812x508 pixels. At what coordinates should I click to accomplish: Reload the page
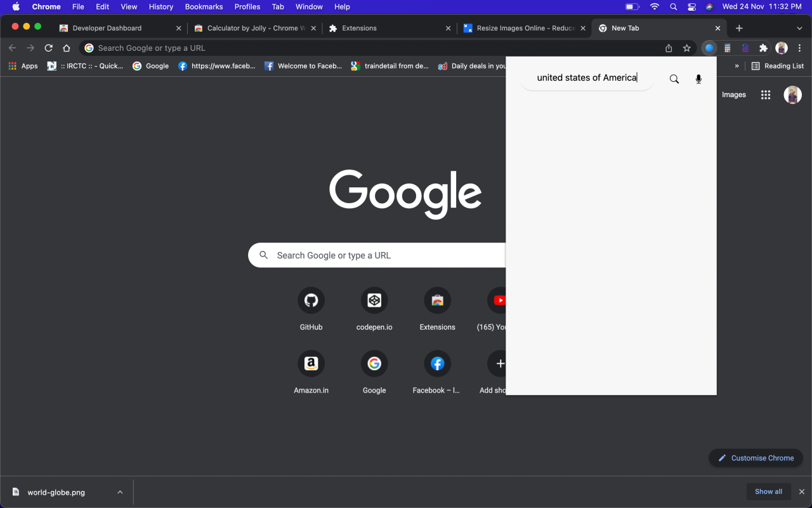point(49,48)
